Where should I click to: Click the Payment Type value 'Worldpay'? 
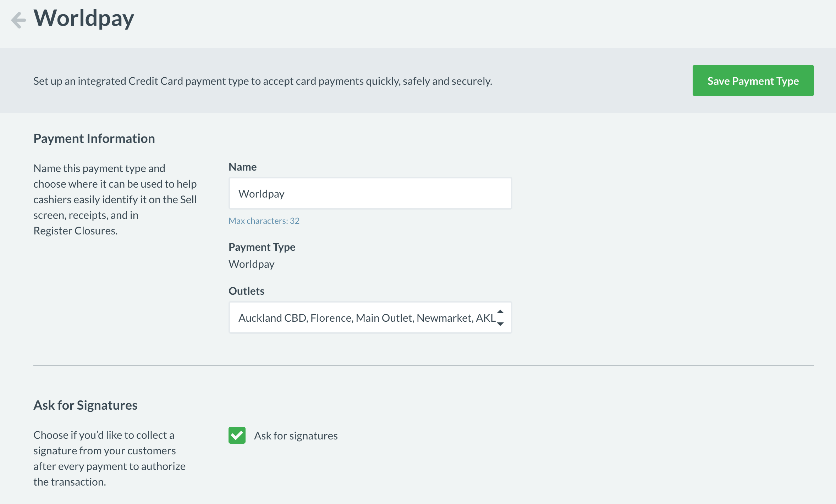tap(252, 264)
